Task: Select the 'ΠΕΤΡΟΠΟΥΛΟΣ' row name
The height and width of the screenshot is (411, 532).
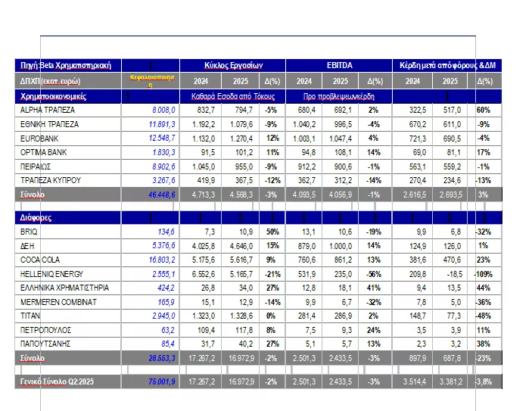Action: pyautogui.click(x=45, y=330)
